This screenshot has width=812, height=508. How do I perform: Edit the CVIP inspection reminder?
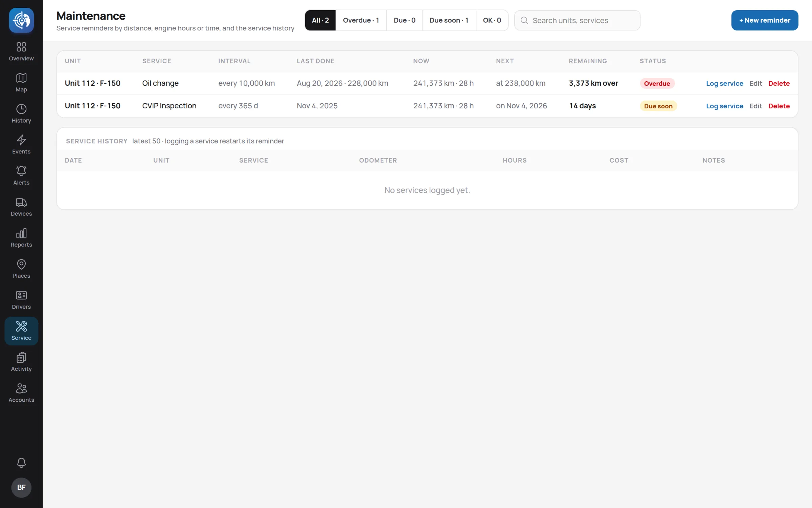[x=755, y=106]
